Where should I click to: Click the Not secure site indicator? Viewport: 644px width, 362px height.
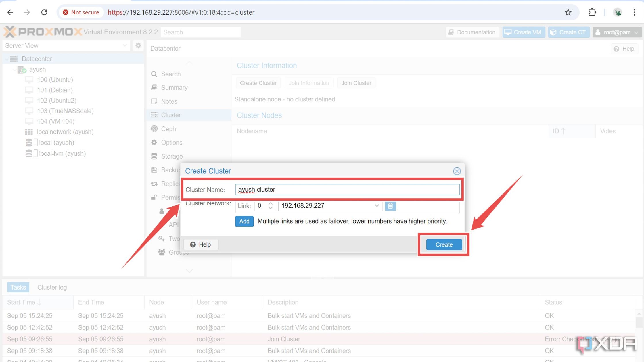pyautogui.click(x=81, y=12)
